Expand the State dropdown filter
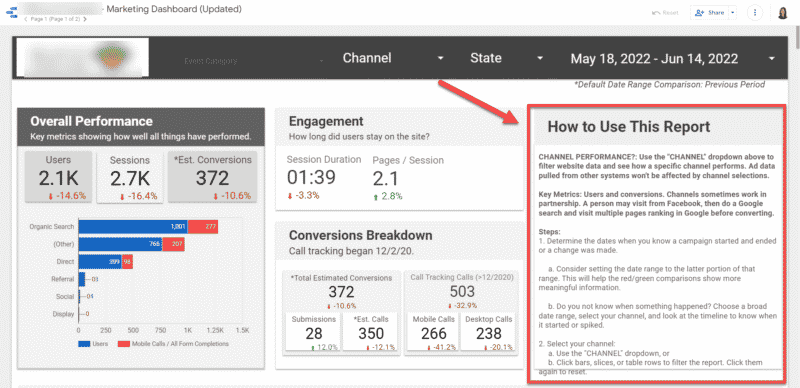The width and height of the screenshot is (800, 388). [506, 58]
